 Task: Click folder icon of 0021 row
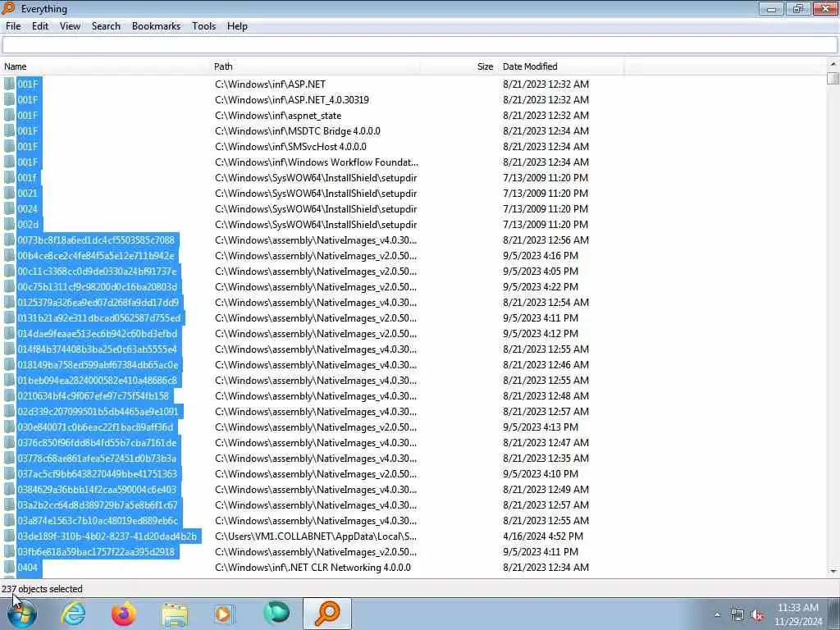pyautogui.click(x=9, y=194)
